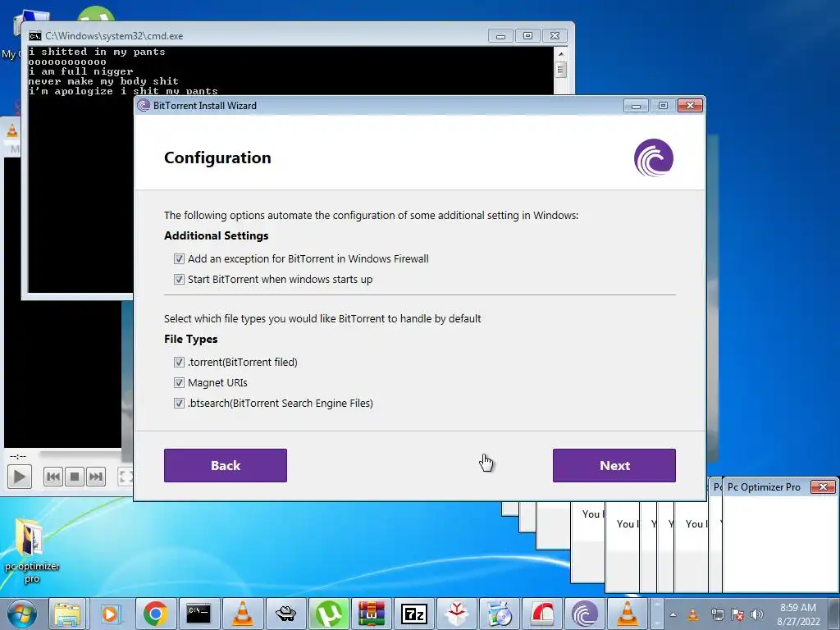Open 7-Zip from the taskbar
Image resolution: width=840 pixels, height=630 pixels.
click(414, 614)
